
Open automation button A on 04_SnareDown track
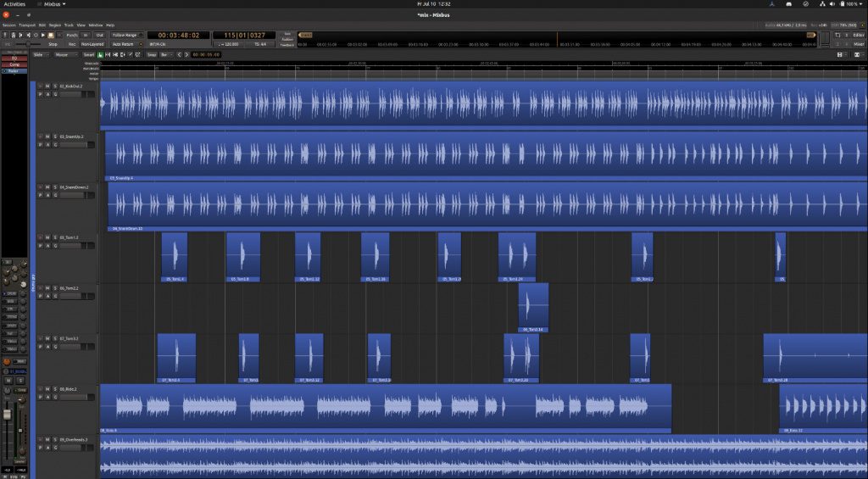(x=47, y=195)
